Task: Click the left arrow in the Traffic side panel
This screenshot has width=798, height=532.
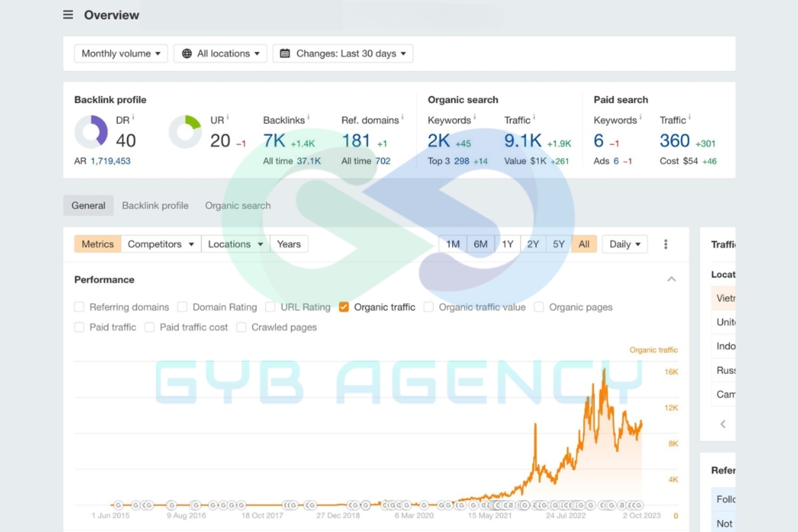Action: [x=723, y=424]
